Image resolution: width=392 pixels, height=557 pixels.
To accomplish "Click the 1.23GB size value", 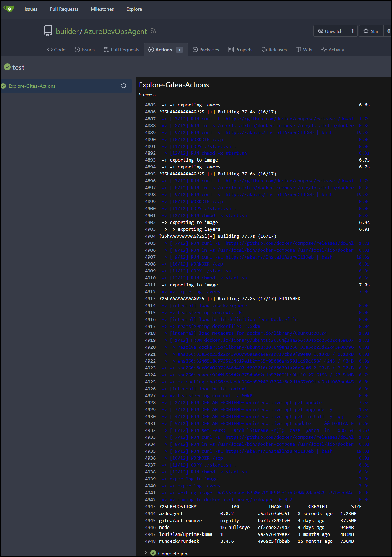I will point(348,513).
